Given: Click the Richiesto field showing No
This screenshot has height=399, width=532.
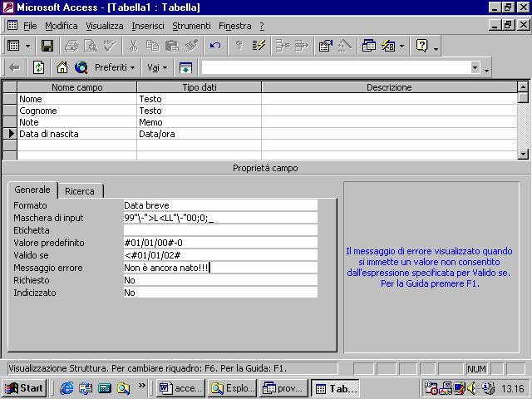Looking at the screenshot, I should tap(220, 280).
